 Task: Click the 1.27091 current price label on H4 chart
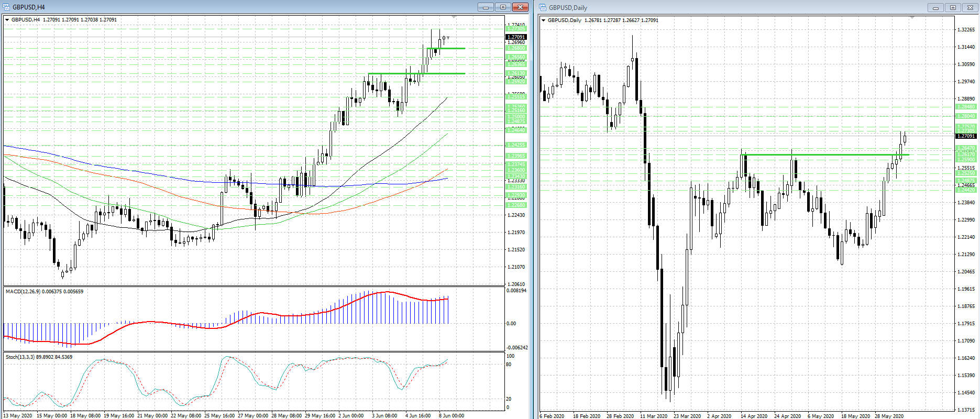coord(516,37)
